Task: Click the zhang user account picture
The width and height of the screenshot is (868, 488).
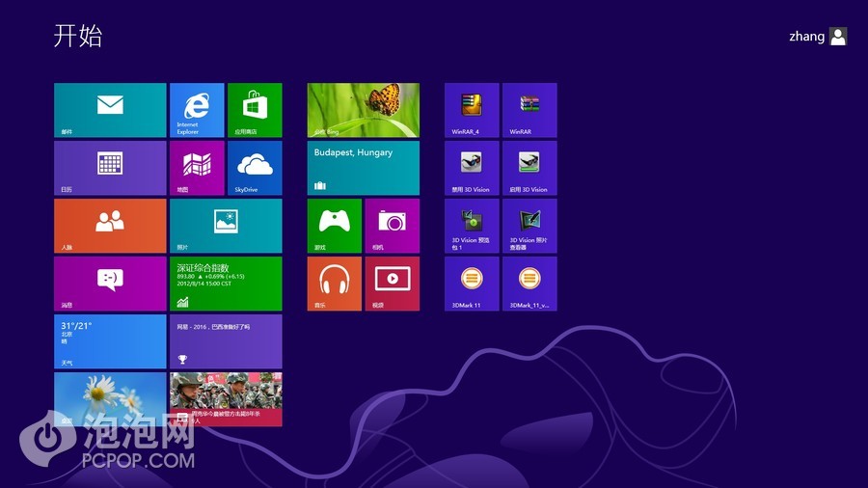Action: [838, 37]
